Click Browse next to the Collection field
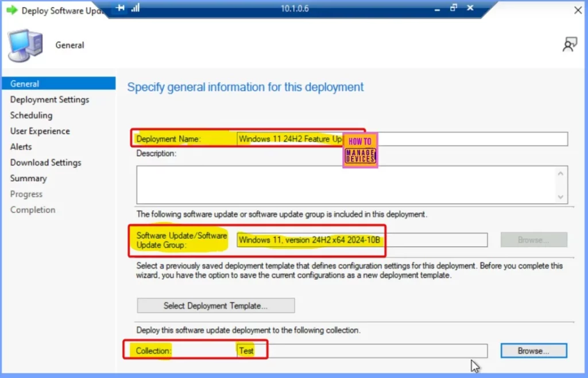This screenshot has width=588, height=378. point(533,351)
